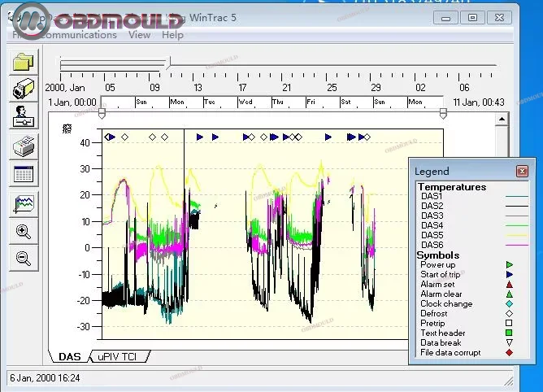Select the DAS tab
This screenshot has height=392, width=543.
pos(72,357)
